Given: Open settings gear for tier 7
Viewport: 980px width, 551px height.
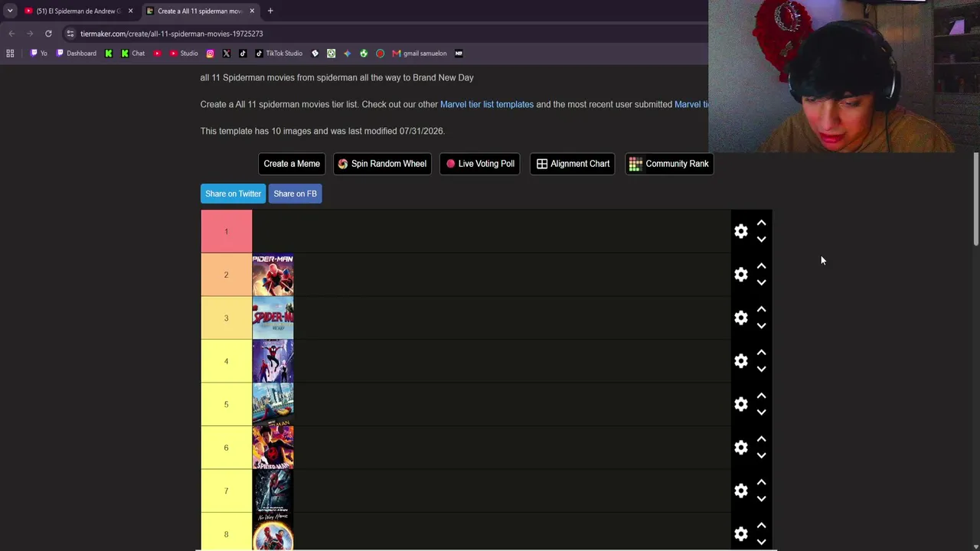Looking at the screenshot, I should (x=741, y=491).
